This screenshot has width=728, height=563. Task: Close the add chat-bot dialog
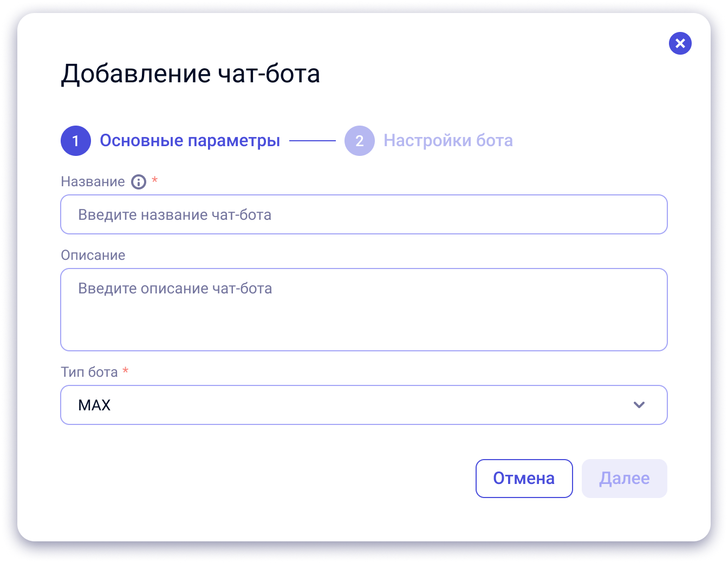680,43
